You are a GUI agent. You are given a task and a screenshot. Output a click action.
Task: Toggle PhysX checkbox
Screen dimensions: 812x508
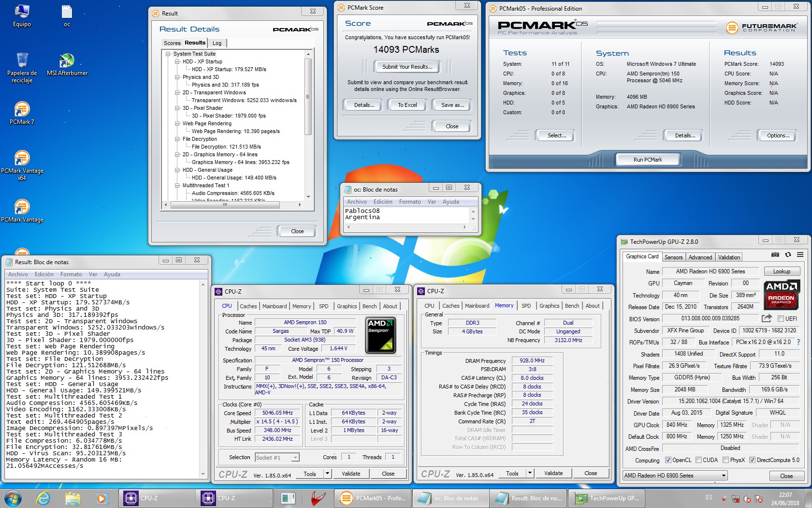(725, 460)
